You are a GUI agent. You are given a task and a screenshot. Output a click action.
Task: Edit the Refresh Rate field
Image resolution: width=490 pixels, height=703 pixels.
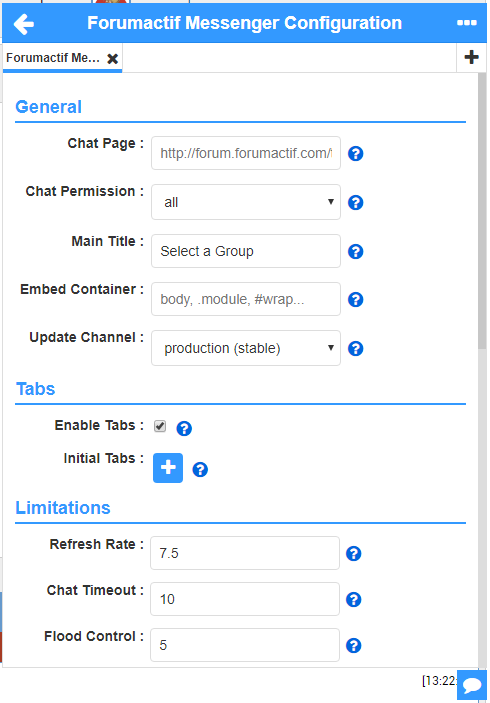point(245,553)
